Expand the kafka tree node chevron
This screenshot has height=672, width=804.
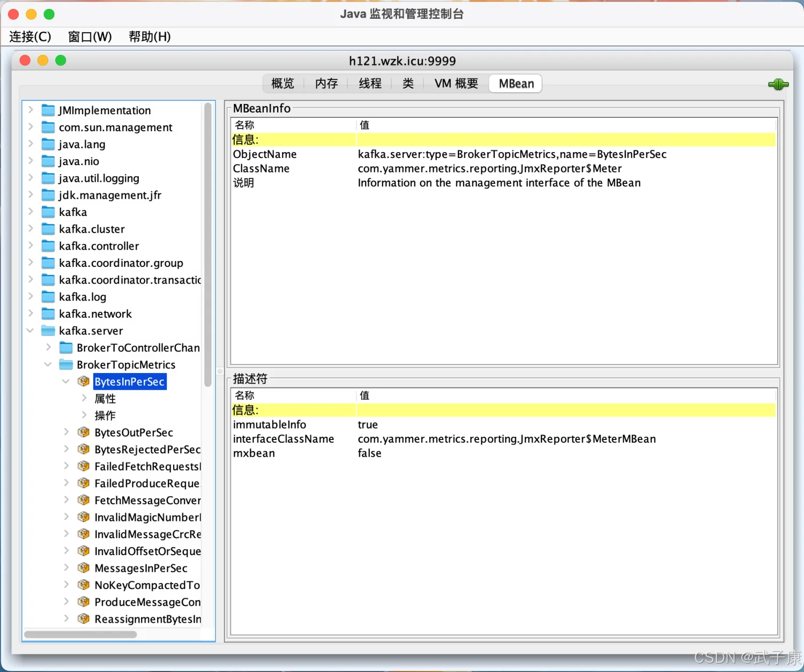click(x=31, y=212)
